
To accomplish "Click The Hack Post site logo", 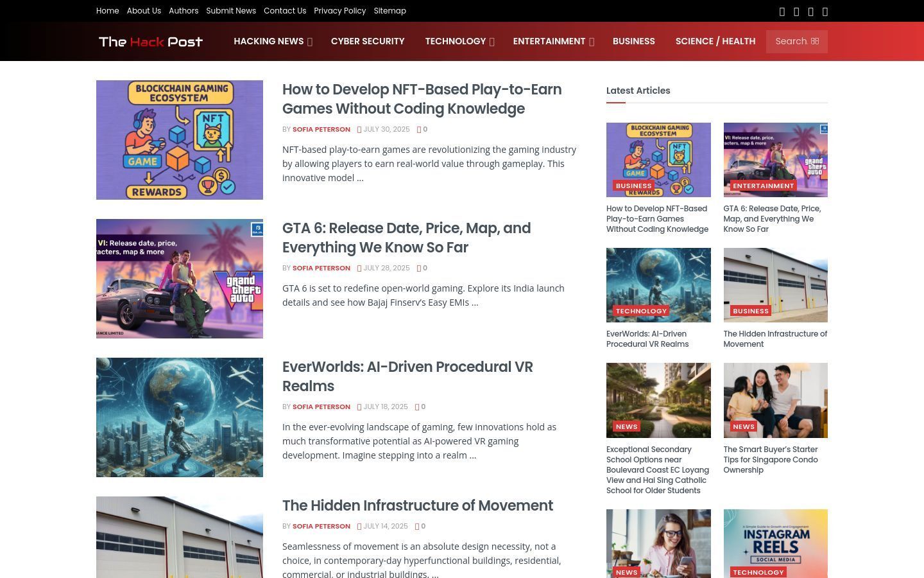I will point(151,42).
